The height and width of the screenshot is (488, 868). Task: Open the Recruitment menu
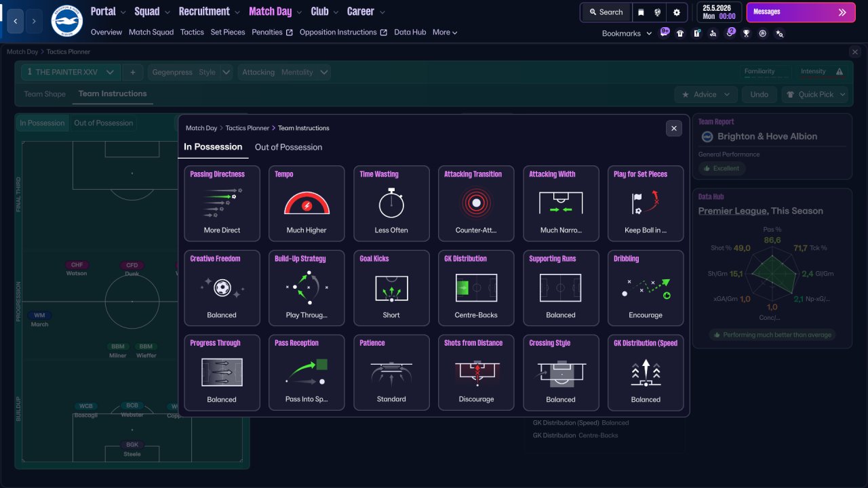[204, 12]
